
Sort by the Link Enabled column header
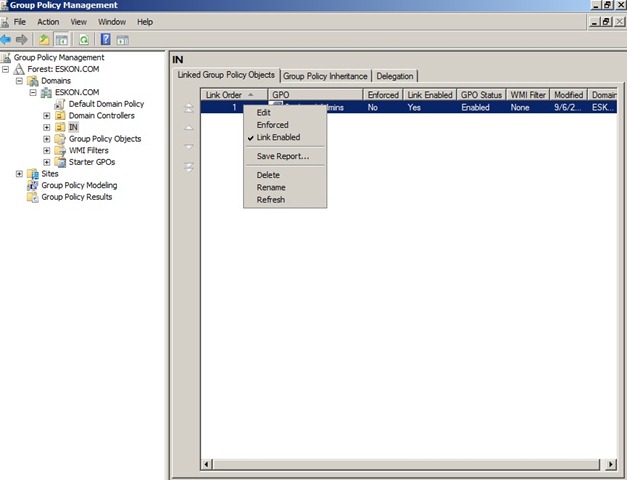(429, 95)
